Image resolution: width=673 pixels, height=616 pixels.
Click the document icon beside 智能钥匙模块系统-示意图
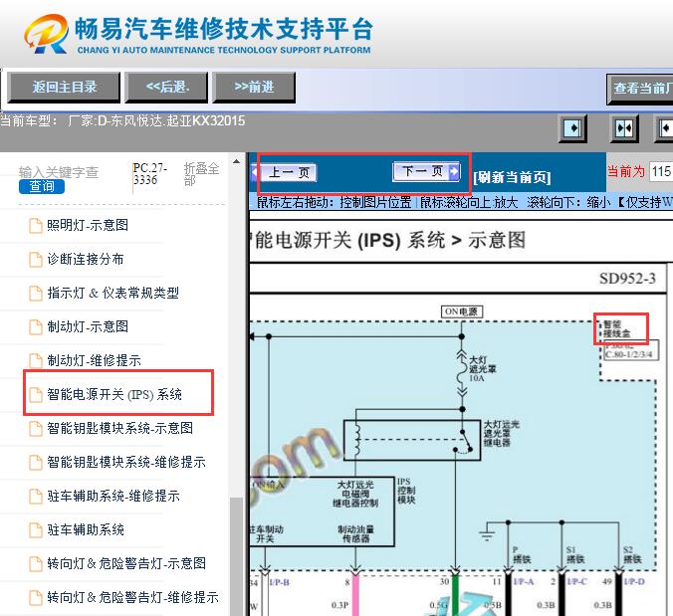pos(36,429)
